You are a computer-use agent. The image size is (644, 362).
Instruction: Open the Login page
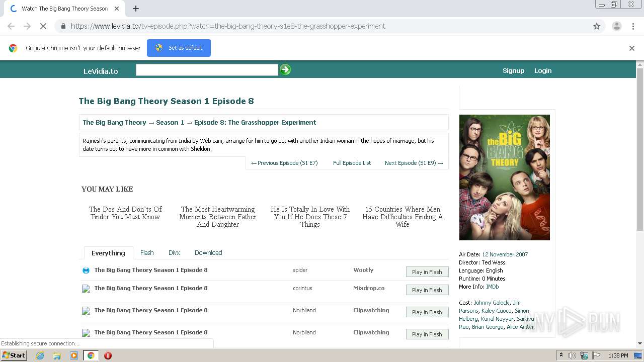click(x=543, y=71)
